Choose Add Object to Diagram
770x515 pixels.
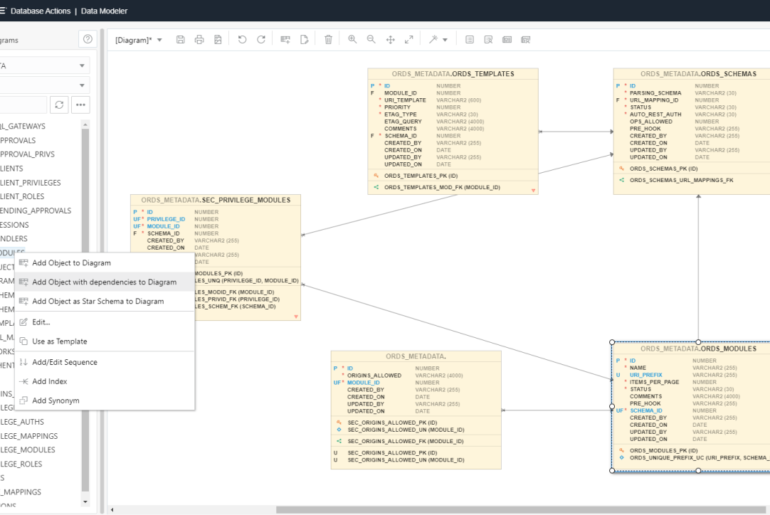[x=105, y=263]
